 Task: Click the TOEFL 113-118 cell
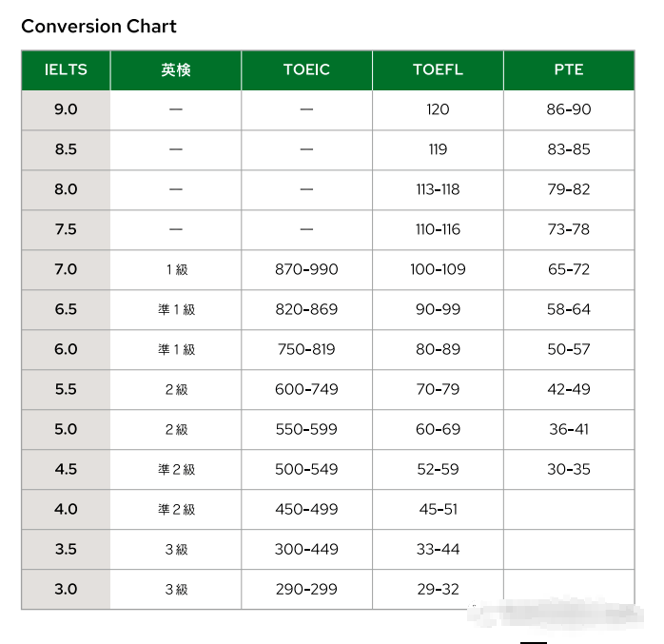pyautogui.click(x=438, y=189)
